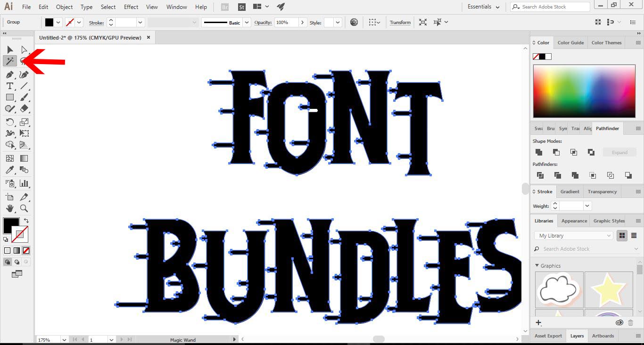Switch to the Layers tab
644x345 pixels.
tap(577, 336)
